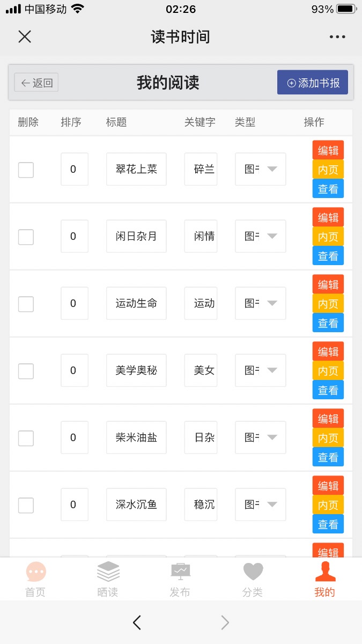Tap the X close icon top left

coord(24,36)
